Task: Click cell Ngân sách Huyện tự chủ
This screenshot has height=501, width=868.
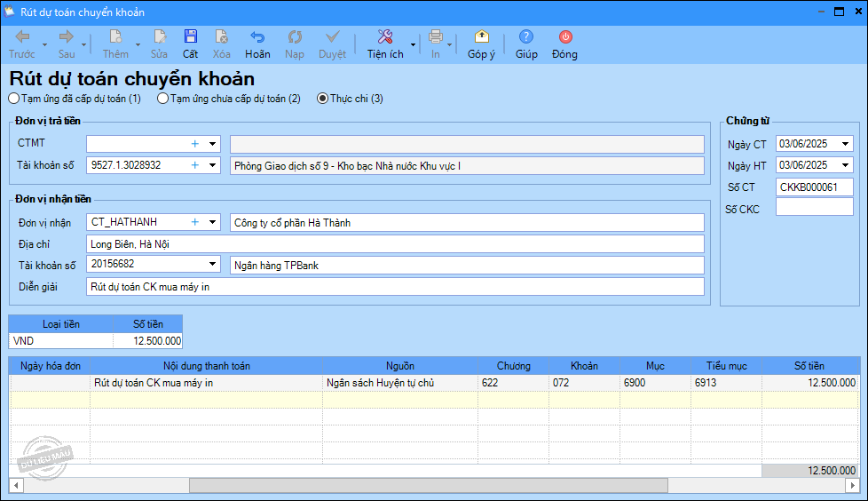Action: (x=400, y=383)
